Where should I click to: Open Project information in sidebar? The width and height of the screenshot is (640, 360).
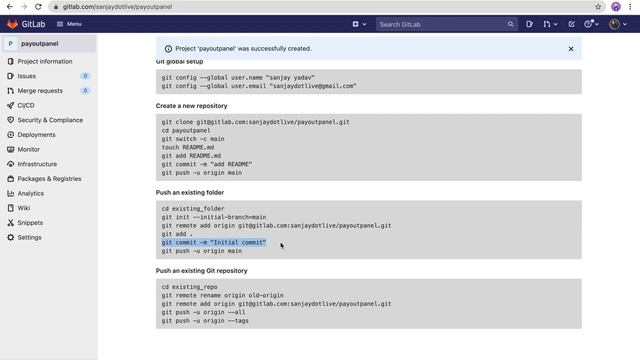[x=45, y=61]
